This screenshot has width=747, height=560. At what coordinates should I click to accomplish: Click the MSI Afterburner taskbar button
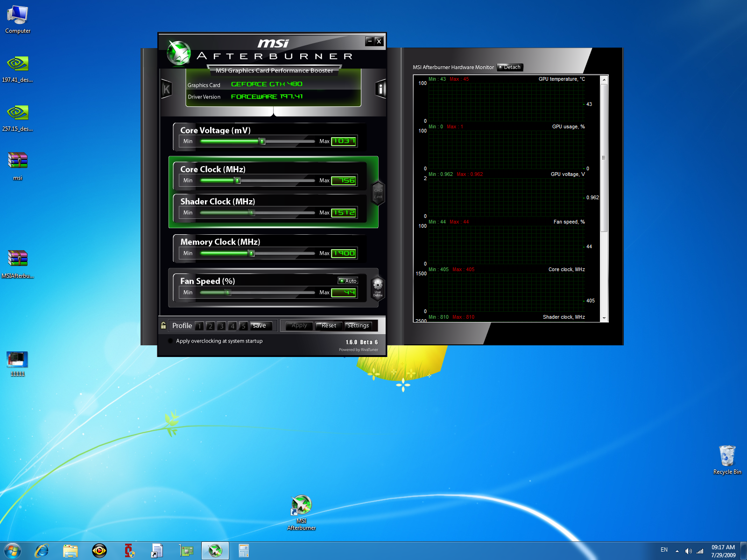[x=215, y=551]
